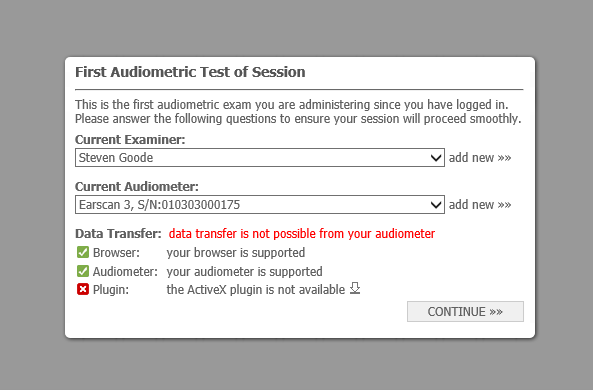Click the Current Audiometer label
The height and width of the screenshot is (390, 593).
point(137,186)
